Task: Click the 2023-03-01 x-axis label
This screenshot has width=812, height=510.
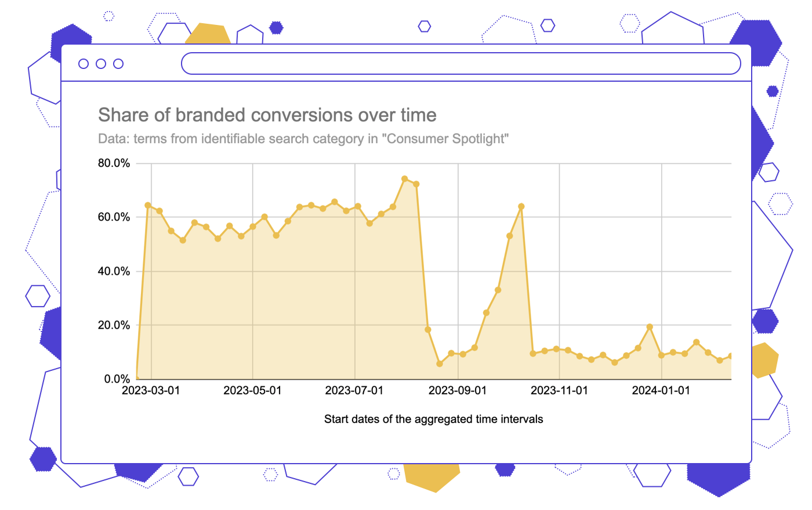Action: click(151, 391)
